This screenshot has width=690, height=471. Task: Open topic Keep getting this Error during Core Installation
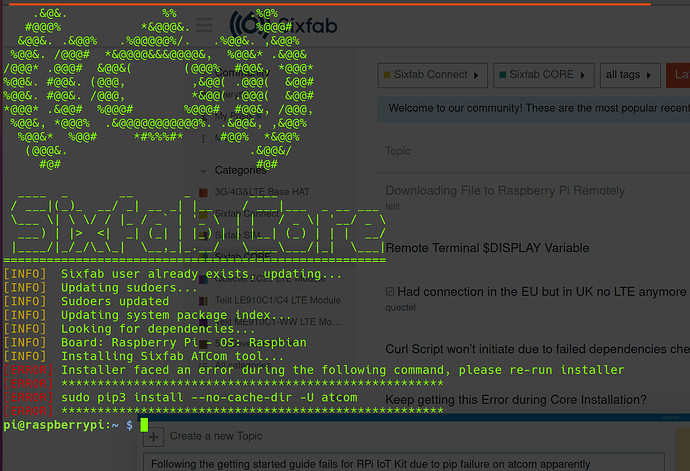pyautogui.click(x=516, y=400)
